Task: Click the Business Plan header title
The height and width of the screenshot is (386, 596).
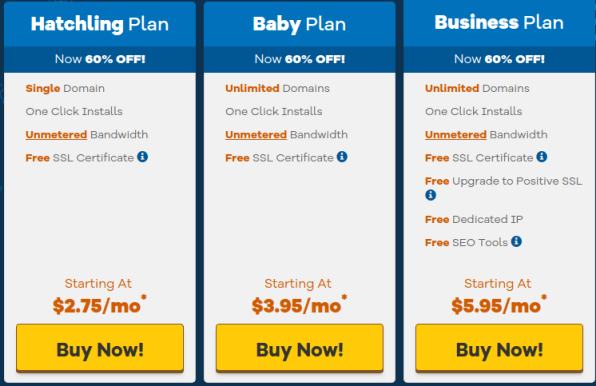Action: tap(499, 22)
